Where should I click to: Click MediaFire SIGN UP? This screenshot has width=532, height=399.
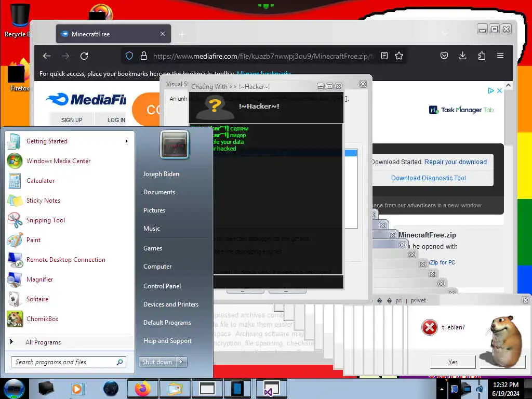pyautogui.click(x=72, y=120)
